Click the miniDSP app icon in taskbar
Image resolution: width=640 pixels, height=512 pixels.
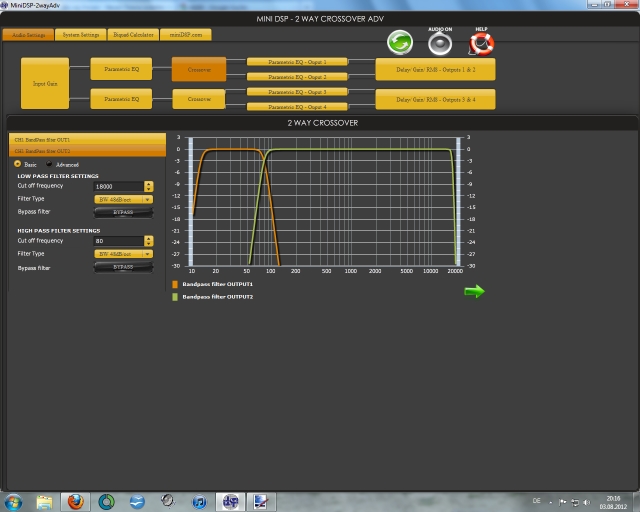coord(230,502)
